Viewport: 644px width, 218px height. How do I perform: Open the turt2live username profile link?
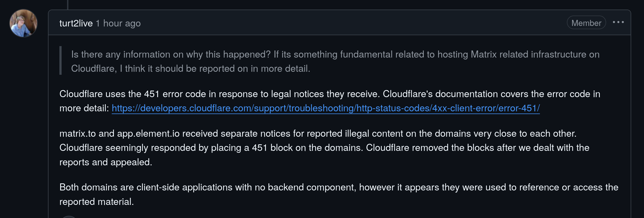click(76, 23)
